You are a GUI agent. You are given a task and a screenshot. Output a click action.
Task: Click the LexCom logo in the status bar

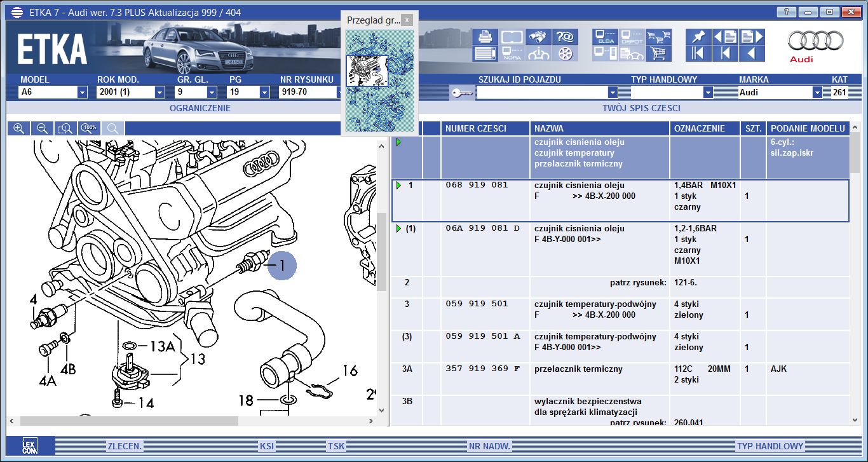pos(30,445)
